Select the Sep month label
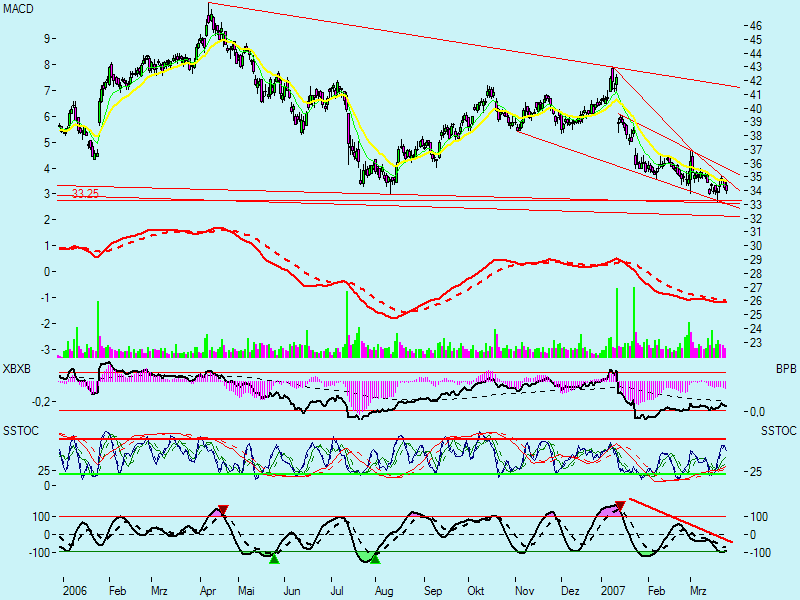The width and height of the screenshot is (800, 600). point(433,591)
